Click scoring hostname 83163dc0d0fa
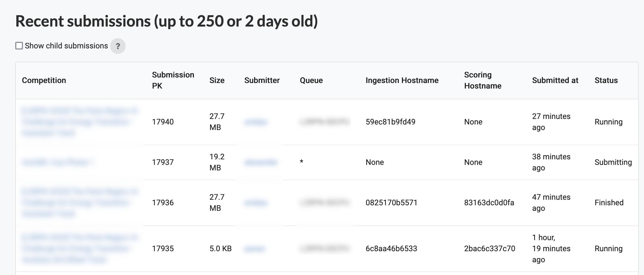The image size is (644, 275). click(x=489, y=203)
